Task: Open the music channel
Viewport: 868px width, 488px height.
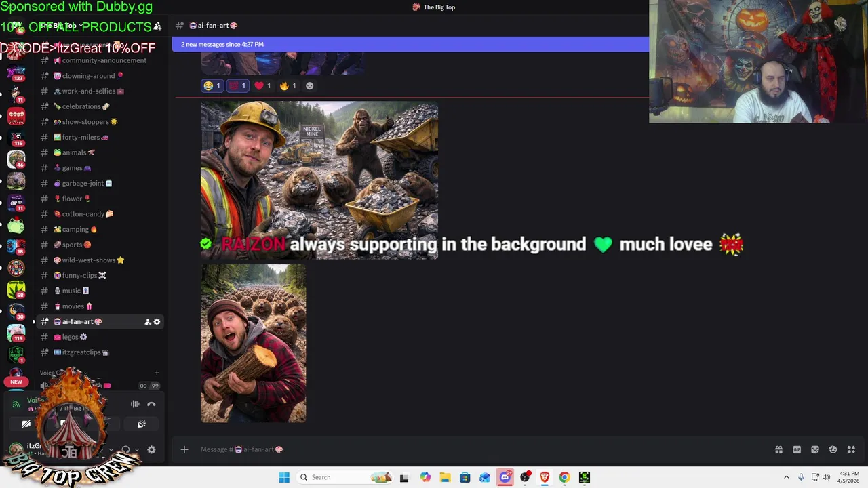Action: (100, 291)
